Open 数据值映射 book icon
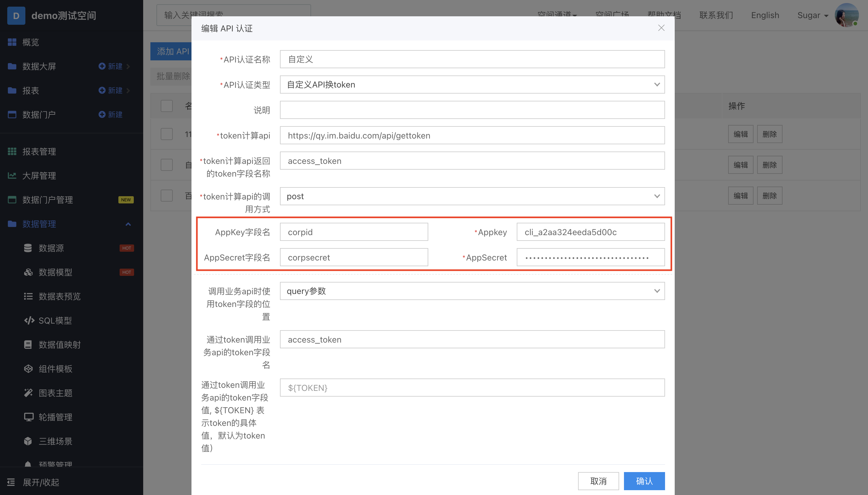This screenshot has width=868, height=495. point(28,345)
